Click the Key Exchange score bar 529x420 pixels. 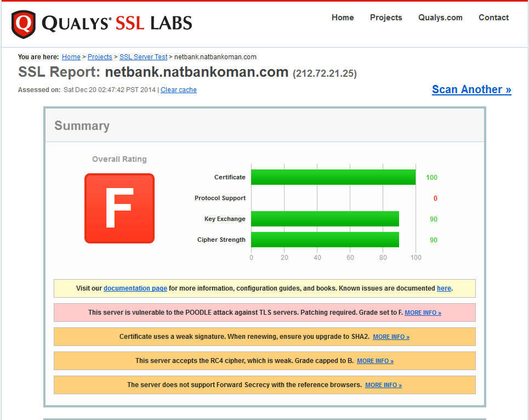[325, 219]
